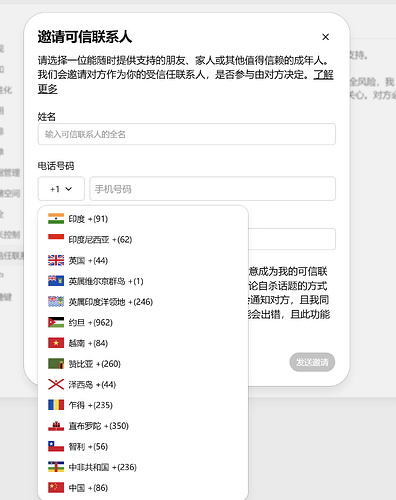Click the input field behind the country list
The height and width of the screenshot is (500, 396).
292,239
